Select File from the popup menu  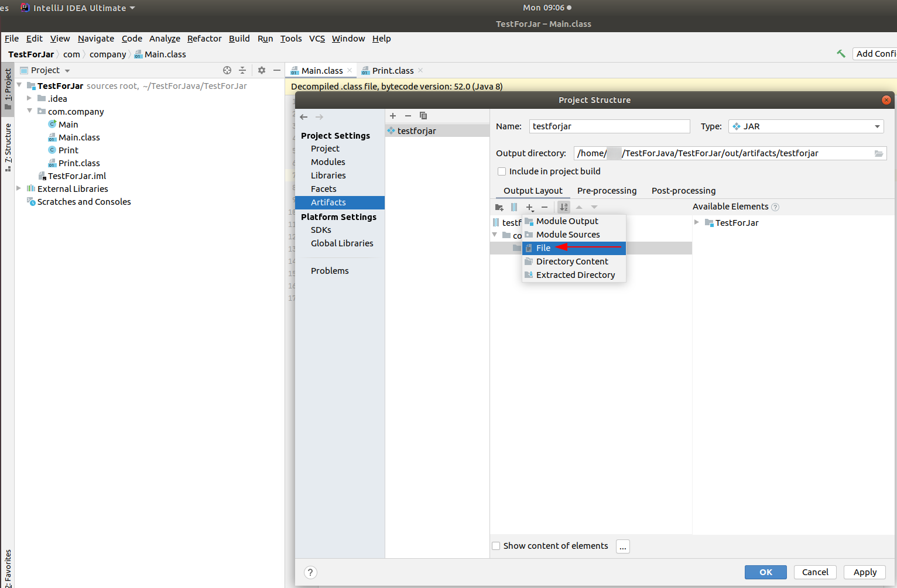pos(574,248)
